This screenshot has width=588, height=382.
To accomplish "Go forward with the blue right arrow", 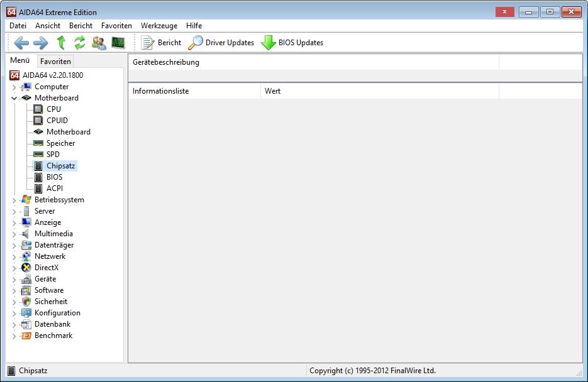I will point(40,43).
